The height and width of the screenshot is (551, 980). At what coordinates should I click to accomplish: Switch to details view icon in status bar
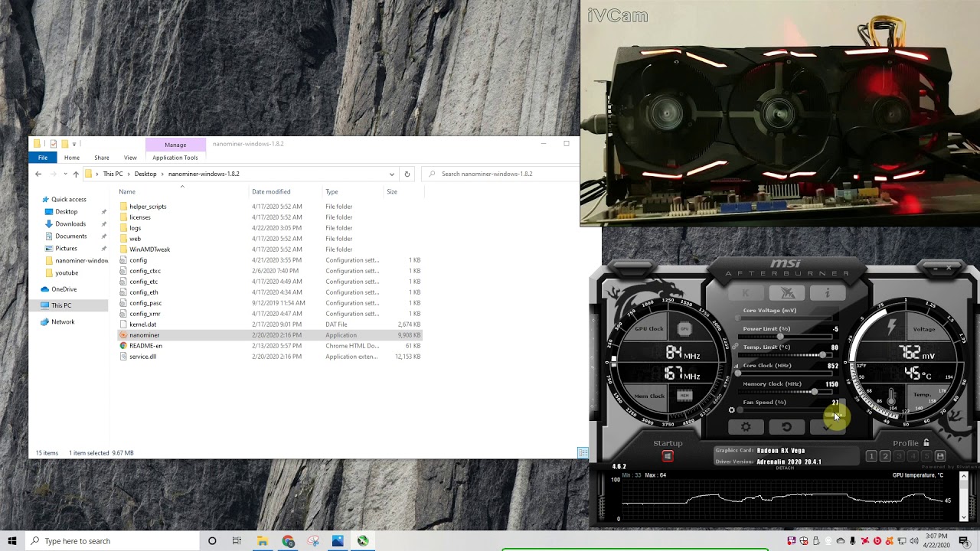pyautogui.click(x=583, y=453)
